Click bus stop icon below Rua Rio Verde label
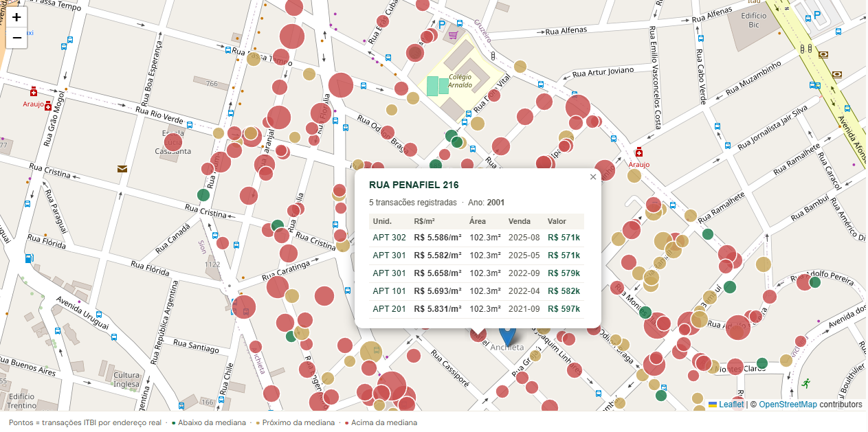Image resolution: width=868 pixels, height=432 pixels. [189, 125]
